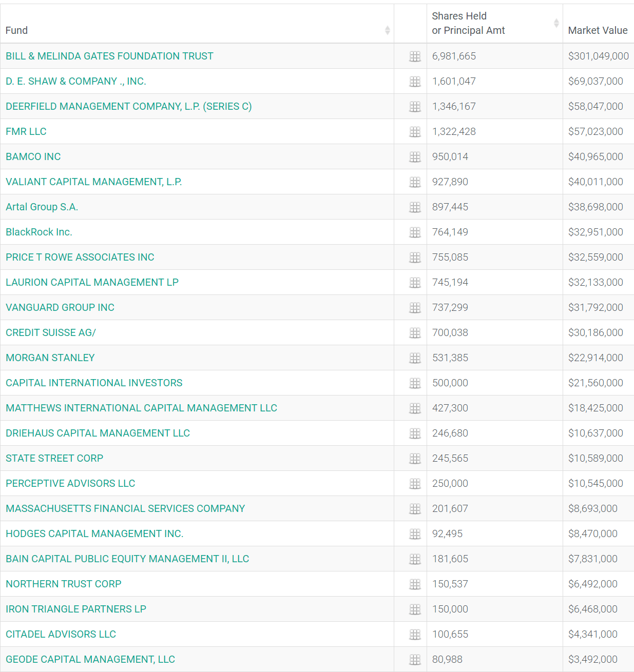Open Valiant Capital Management link
The image size is (634, 672).
94,182
